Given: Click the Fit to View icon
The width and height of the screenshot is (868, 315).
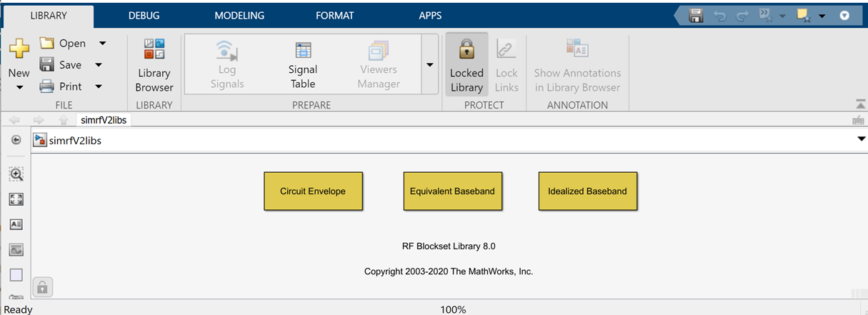Looking at the screenshot, I should point(16,199).
